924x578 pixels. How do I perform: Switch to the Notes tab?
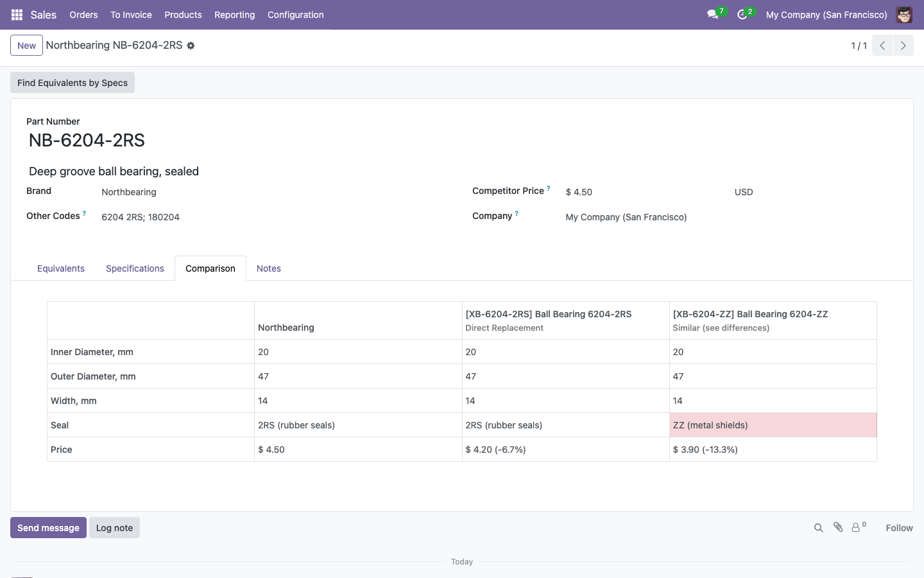pos(269,268)
